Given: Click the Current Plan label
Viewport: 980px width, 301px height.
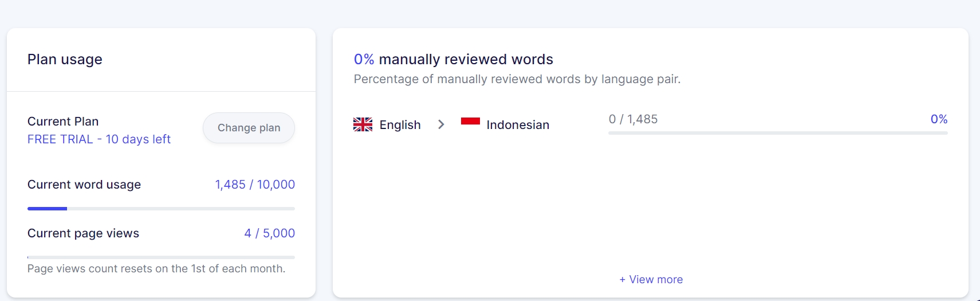Looking at the screenshot, I should tap(63, 122).
